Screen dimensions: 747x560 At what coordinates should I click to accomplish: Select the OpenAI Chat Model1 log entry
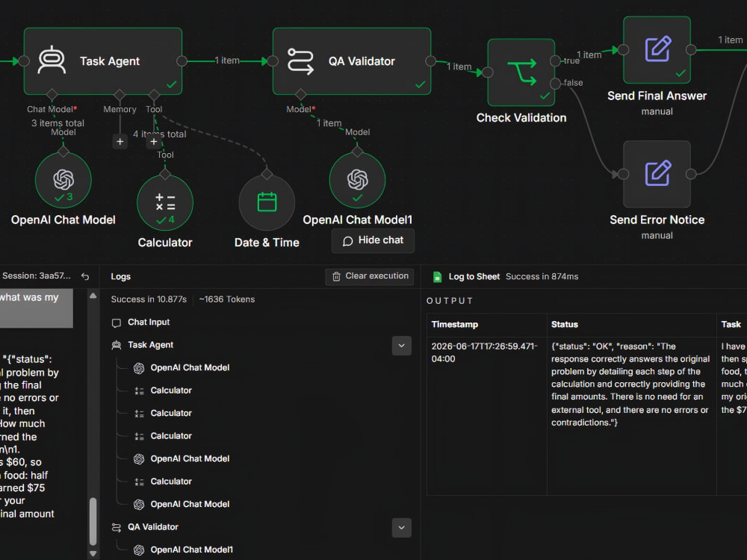pos(191,550)
